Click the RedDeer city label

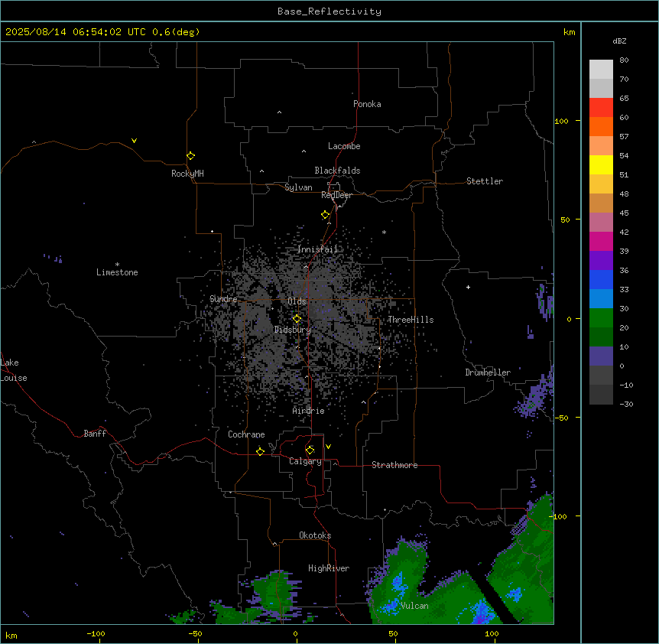[x=336, y=195]
